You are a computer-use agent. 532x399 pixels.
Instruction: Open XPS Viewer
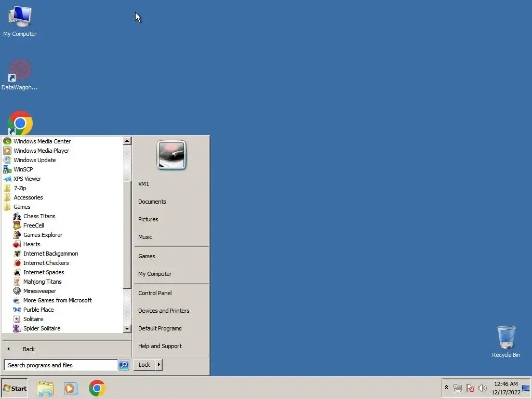click(x=27, y=179)
